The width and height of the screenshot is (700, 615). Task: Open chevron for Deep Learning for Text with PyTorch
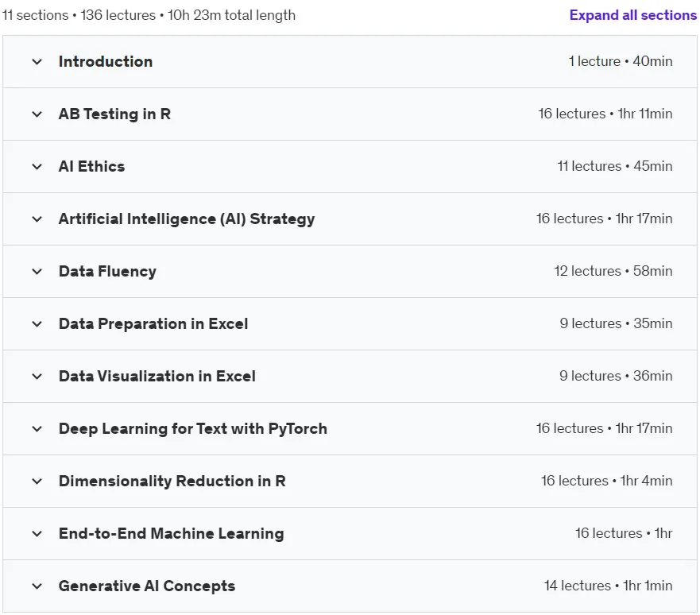point(37,429)
